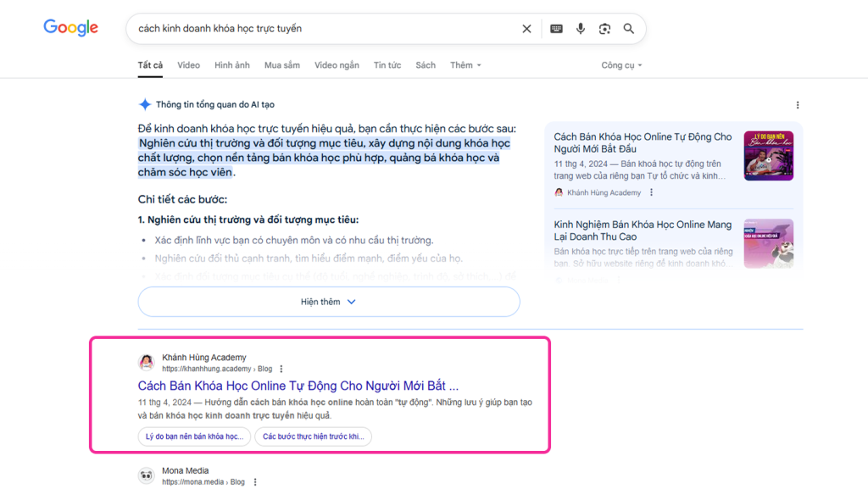This screenshot has height=489, width=868.
Task: Open source card 'Cách Bán Khóa Học Online Tự Động Cho Người Mới Bắt Đầu'
Action: [x=643, y=142]
